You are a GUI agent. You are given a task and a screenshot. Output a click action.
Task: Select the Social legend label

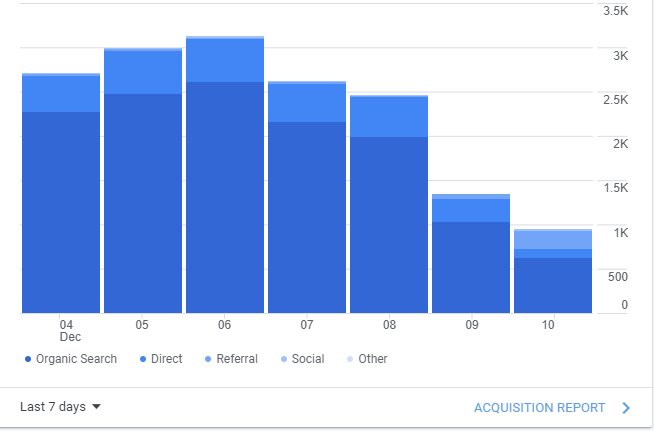[x=308, y=359]
